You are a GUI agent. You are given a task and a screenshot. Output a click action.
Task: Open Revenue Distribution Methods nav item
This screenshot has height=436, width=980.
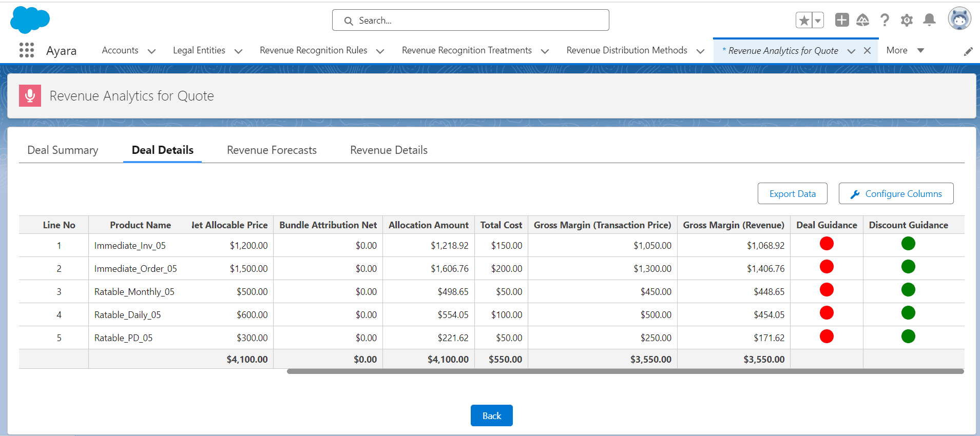point(627,50)
